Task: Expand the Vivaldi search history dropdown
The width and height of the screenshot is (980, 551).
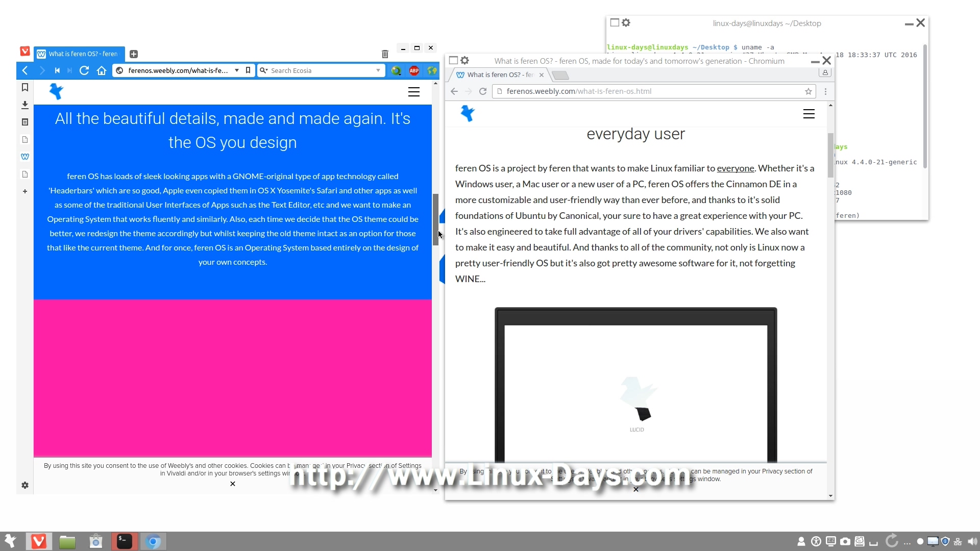Action: (378, 70)
